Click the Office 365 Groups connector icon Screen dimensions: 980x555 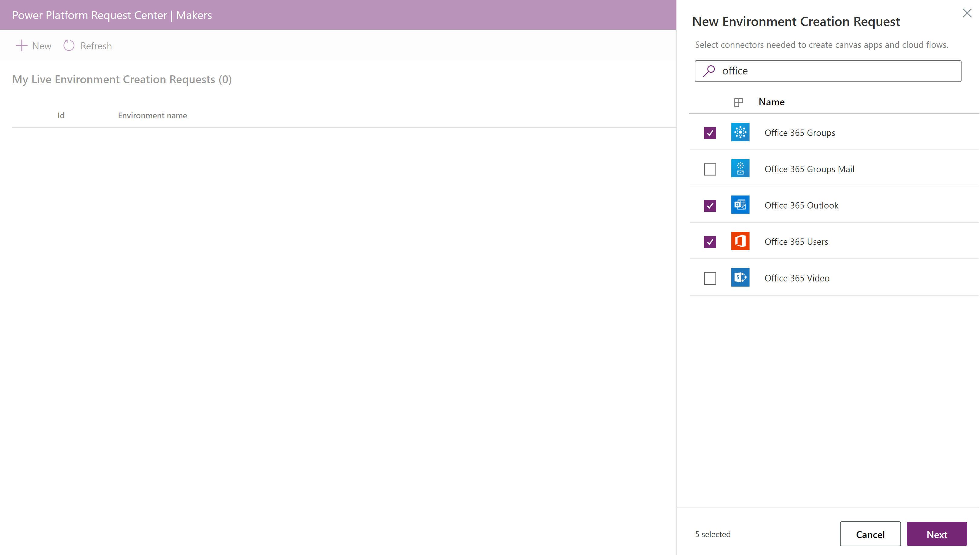(740, 132)
